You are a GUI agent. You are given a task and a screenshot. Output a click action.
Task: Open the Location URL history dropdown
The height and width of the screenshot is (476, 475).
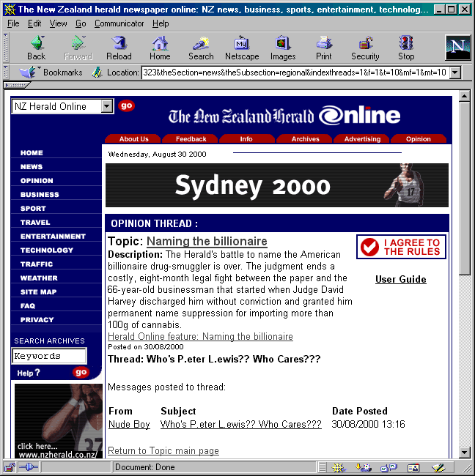[454, 72]
